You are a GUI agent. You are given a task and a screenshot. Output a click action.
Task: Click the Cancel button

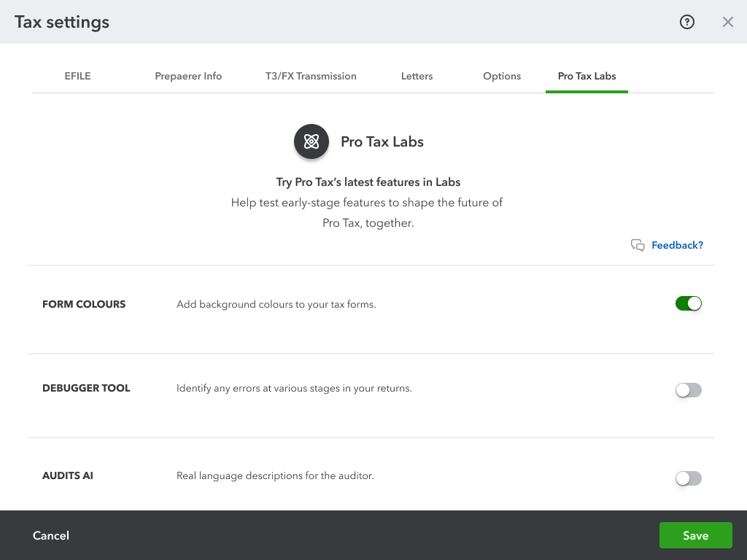51,536
